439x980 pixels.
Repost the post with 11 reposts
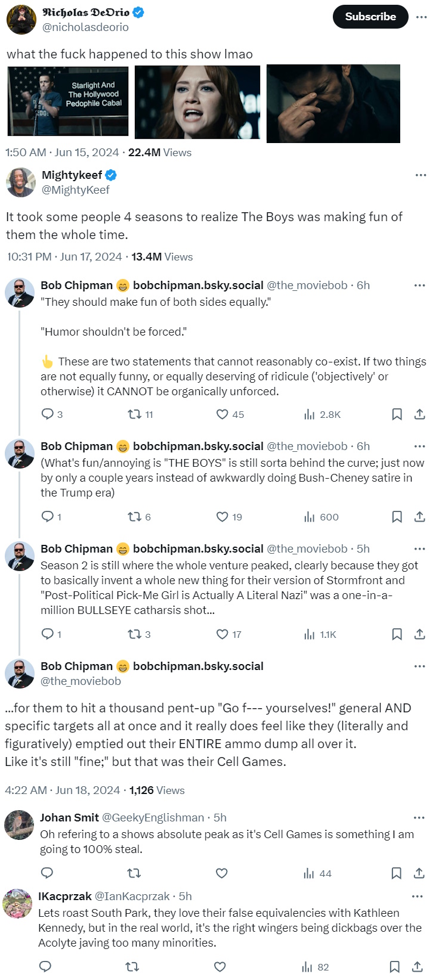point(135,414)
